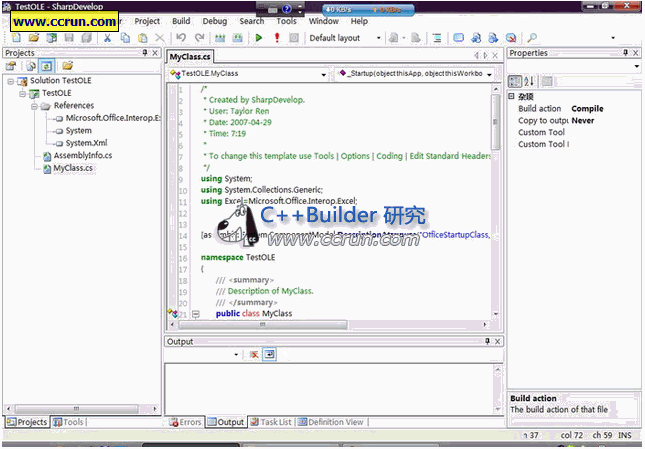This screenshot has height=449, width=645.
Task: Click the Rebuild solution toolbar icon
Action: pyautogui.click(x=237, y=38)
